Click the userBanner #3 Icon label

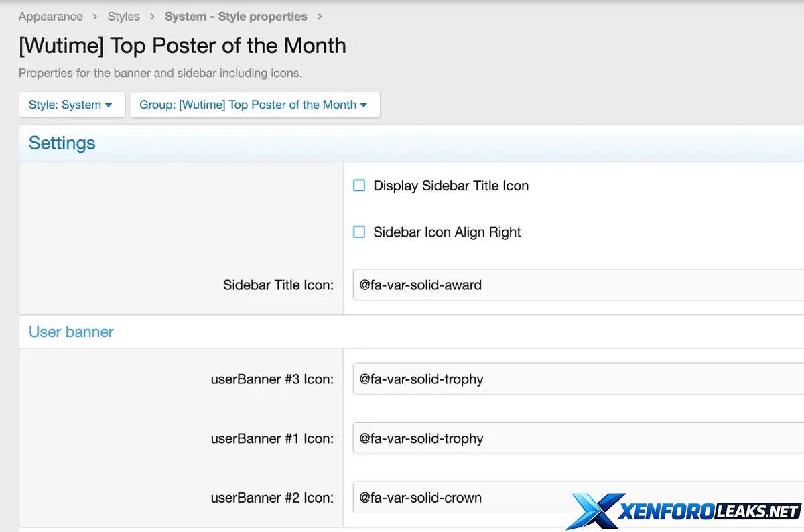[272, 379]
